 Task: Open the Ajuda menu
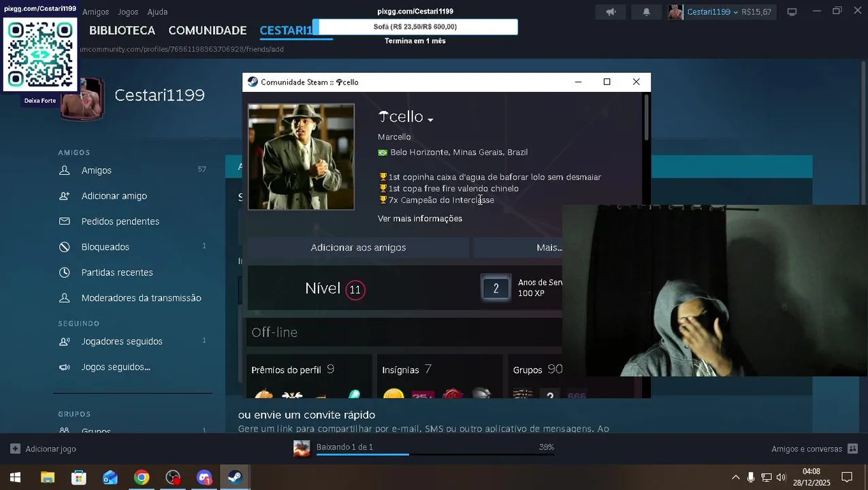(x=157, y=12)
